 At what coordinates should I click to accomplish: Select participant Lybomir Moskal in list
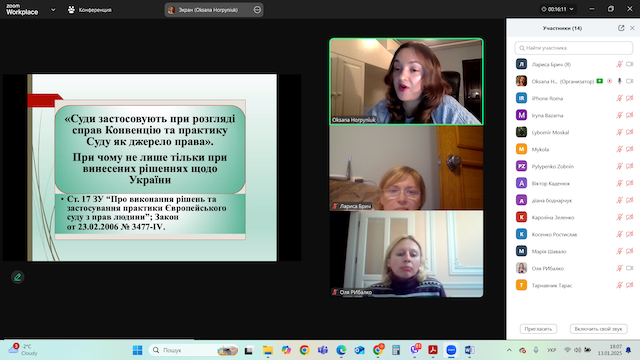(573, 132)
